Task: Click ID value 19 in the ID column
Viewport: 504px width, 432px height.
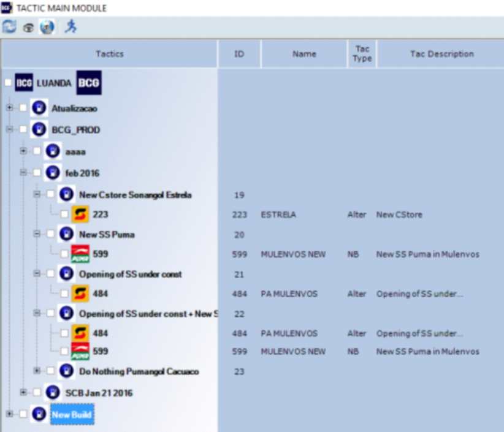Action: [239, 195]
